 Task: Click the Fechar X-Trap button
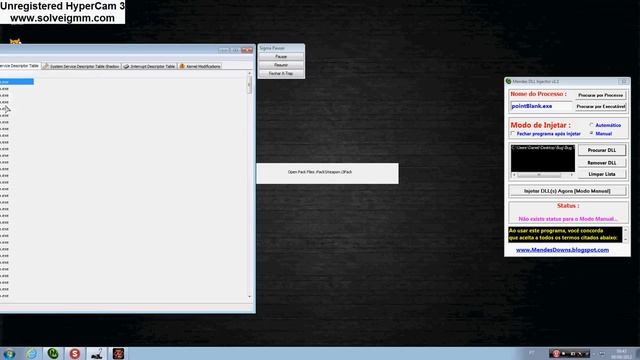[x=281, y=73]
